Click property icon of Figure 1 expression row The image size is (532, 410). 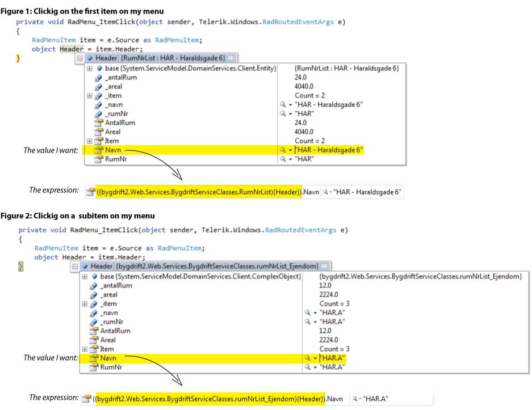click(x=91, y=192)
